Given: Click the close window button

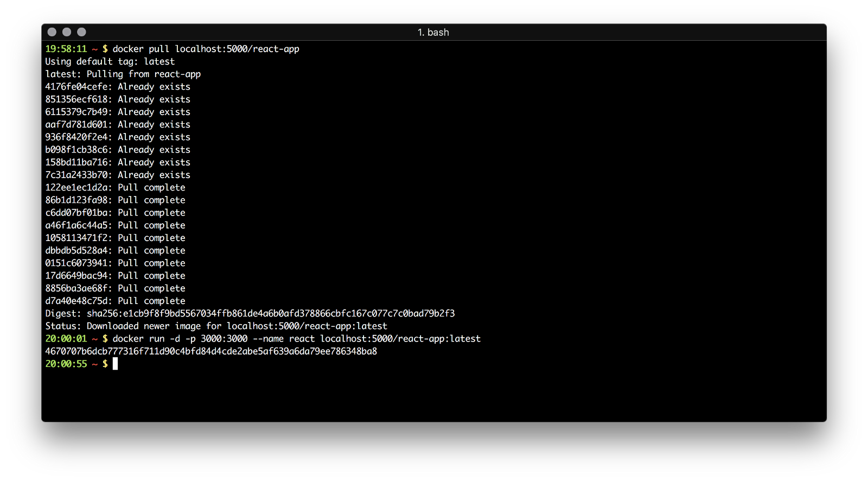Looking at the screenshot, I should tap(52, 32).
